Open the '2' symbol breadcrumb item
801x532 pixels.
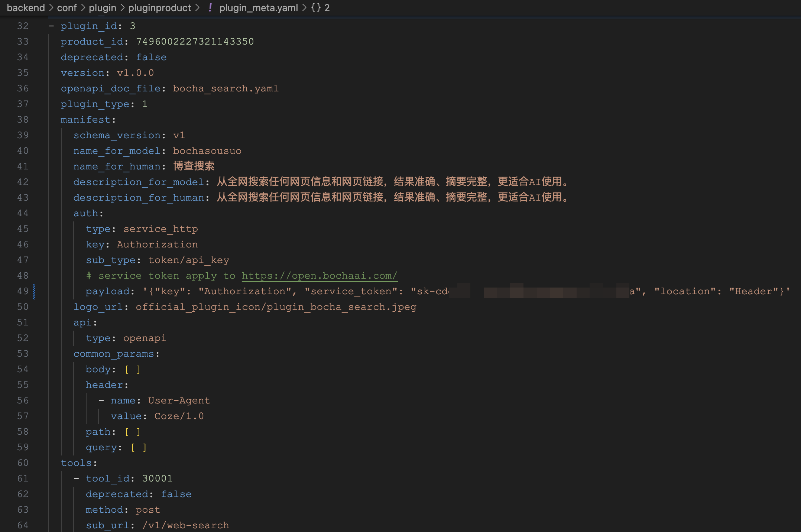coord(327,8)
